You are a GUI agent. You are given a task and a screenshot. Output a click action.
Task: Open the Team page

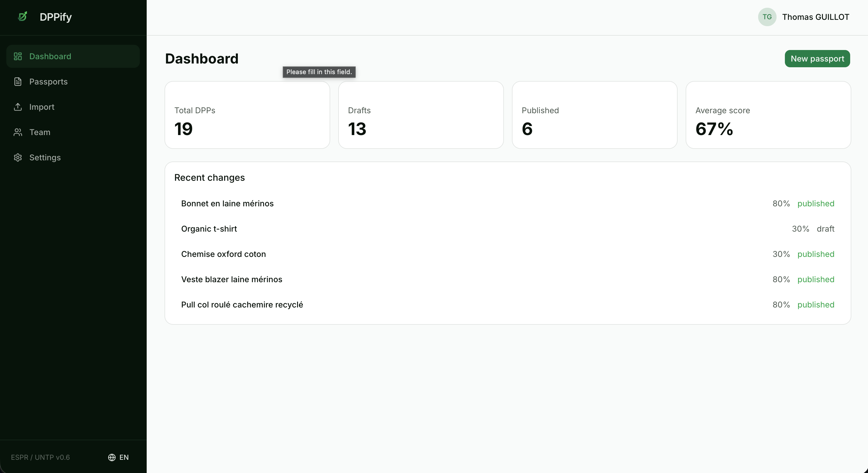[39, 132]
